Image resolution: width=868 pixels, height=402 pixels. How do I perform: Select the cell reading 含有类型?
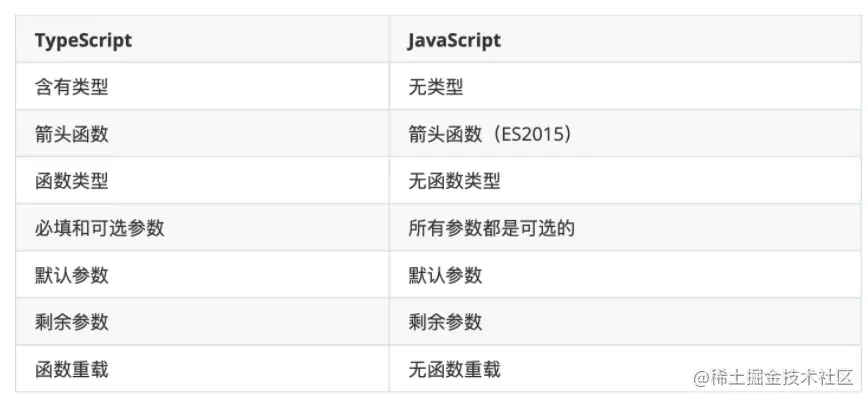[202, 86]
